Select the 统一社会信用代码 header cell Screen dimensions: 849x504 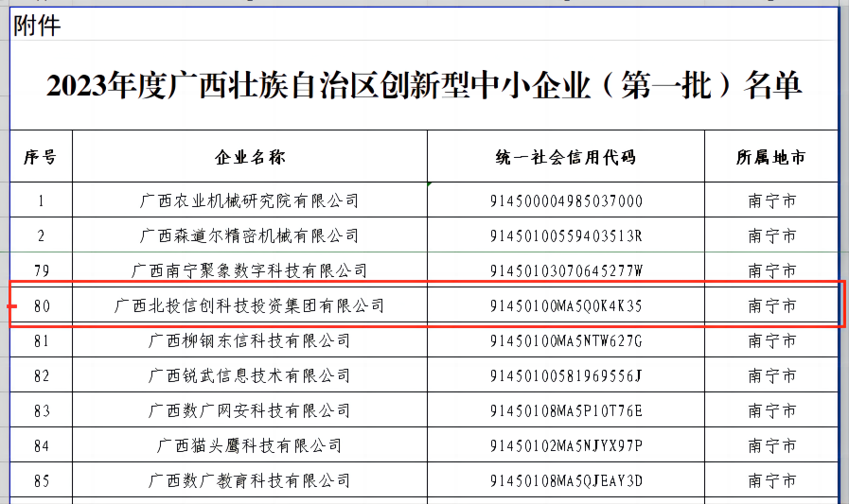566,156
